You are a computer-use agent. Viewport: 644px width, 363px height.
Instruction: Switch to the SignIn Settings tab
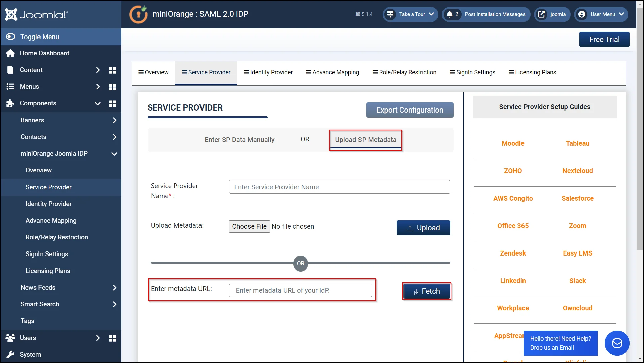click(x=472, y=72)
